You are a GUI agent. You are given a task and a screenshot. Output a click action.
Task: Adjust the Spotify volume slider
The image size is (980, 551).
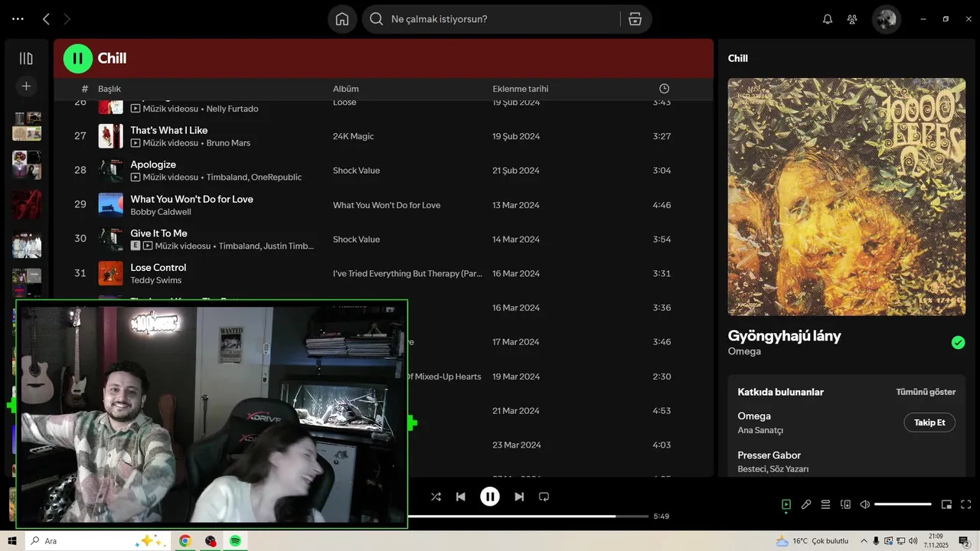(x=903, y=504)
